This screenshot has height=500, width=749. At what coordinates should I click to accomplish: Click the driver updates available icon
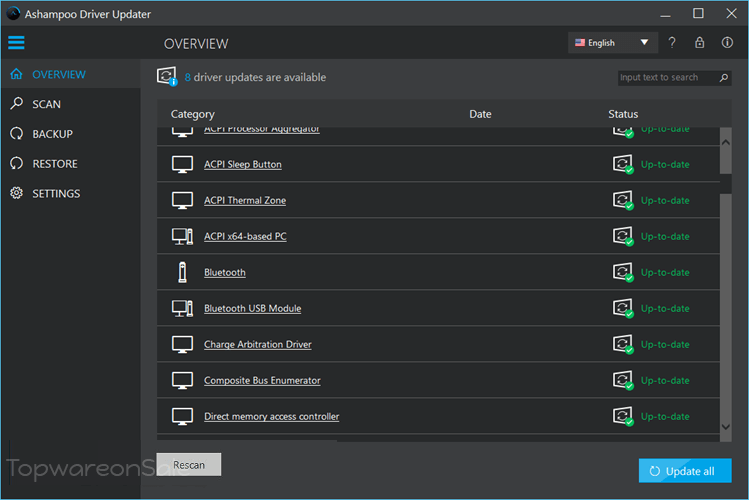click(167, 76)
